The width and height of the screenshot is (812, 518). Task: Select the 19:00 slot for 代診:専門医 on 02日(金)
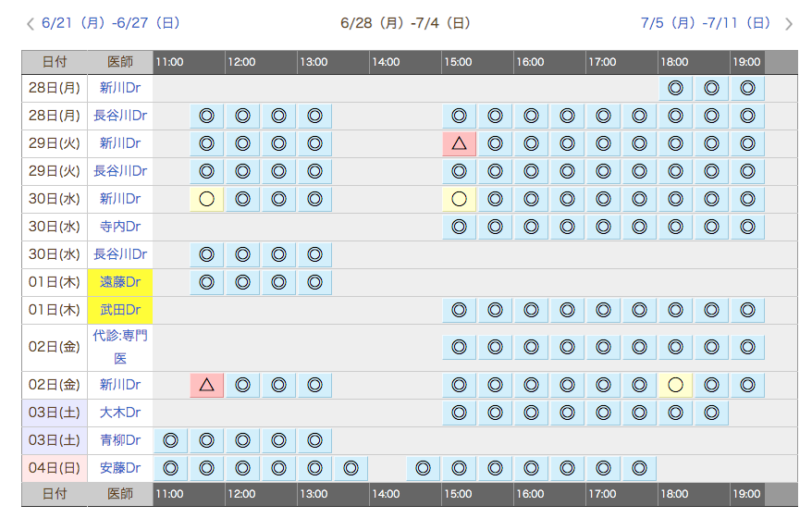pos(747,347)
